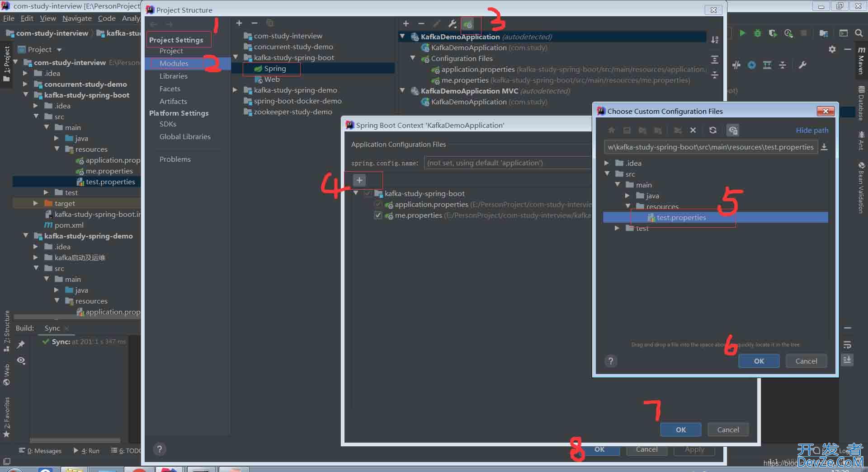Open Search Everywhere magnifier icon
Image resolution: width=868 pixels, height=472 pixels.
pos(859,33)
